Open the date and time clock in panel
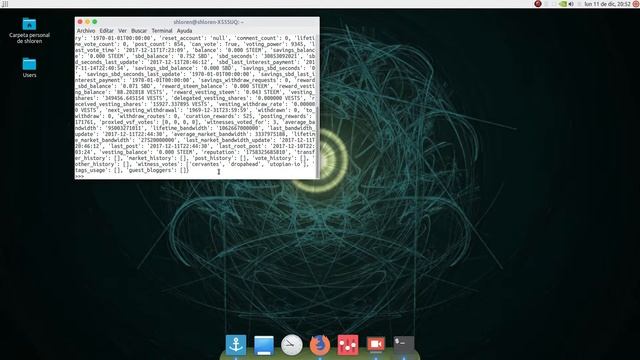640x360 pixels. click(x=607, y=4)
